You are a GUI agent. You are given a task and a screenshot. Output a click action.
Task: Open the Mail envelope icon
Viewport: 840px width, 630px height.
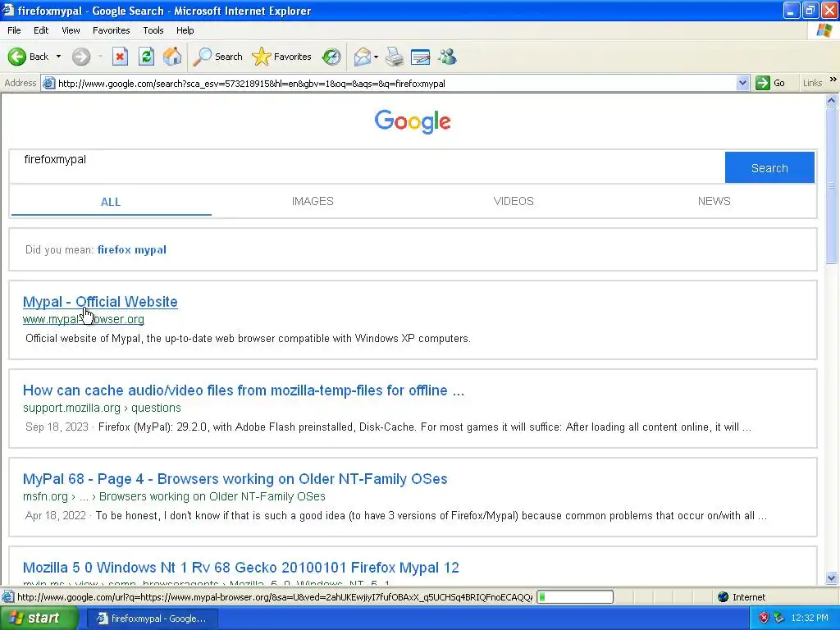point(363,57)
